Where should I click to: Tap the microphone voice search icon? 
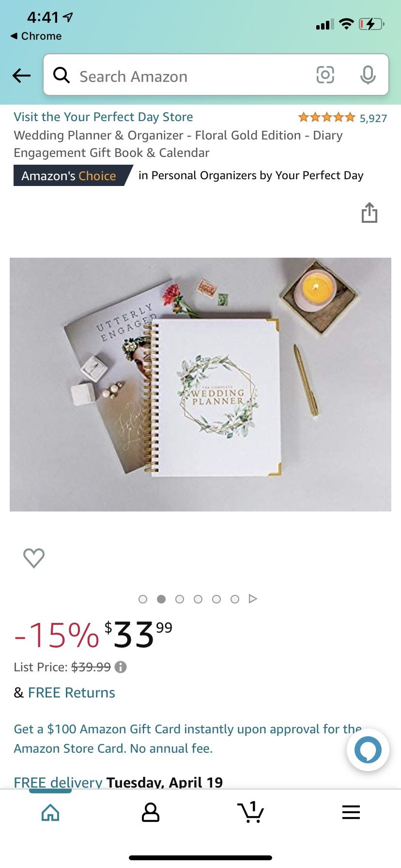pos(368,75)
